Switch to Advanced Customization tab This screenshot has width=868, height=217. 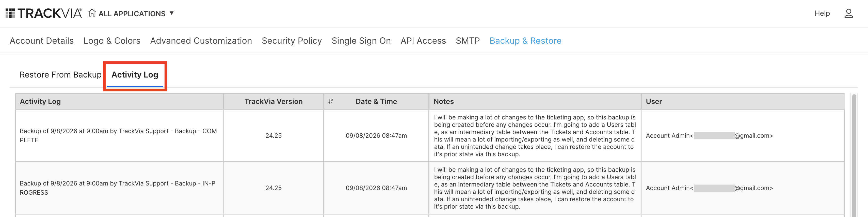[201, 41]
